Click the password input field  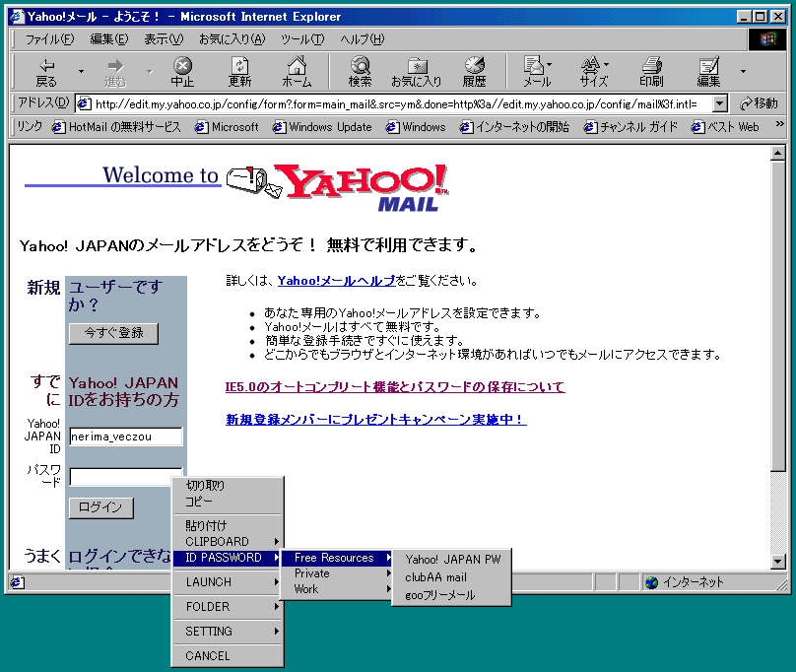pos(121,477)
